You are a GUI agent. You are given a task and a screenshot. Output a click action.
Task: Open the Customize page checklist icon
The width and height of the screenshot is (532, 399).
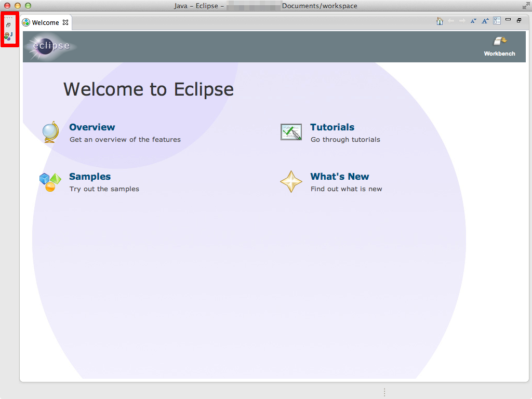click(497, 21)
